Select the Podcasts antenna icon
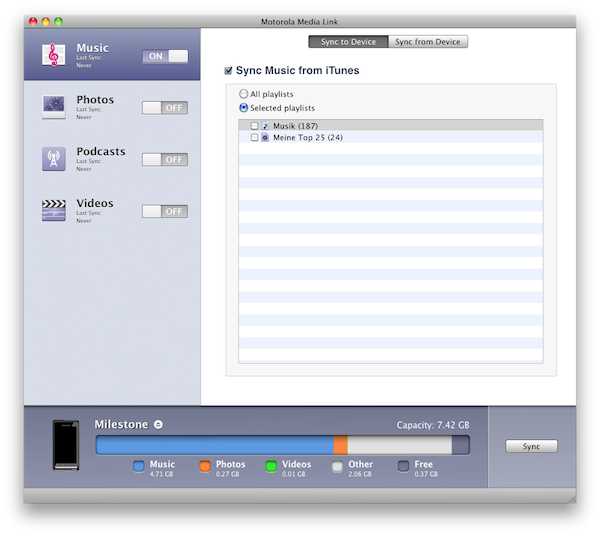The image size is (600, 536). coord(54,159)
